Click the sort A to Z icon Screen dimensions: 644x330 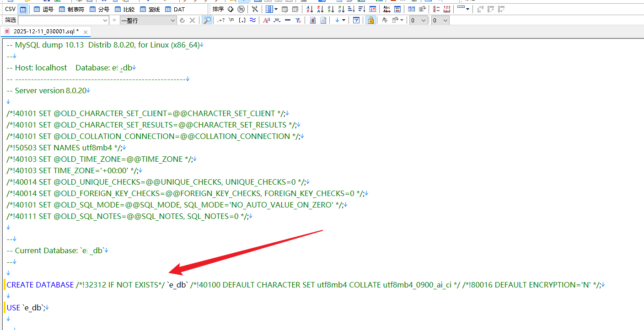coord(310,9)
